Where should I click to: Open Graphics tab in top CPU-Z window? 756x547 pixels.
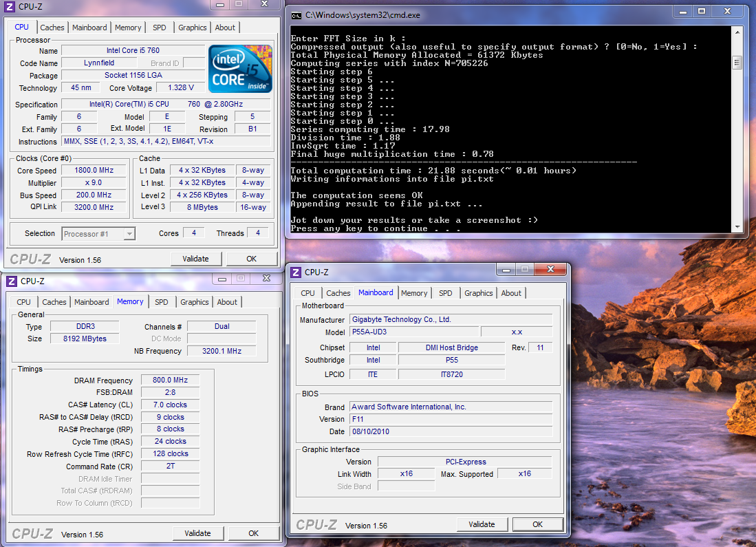pos(193,28)
